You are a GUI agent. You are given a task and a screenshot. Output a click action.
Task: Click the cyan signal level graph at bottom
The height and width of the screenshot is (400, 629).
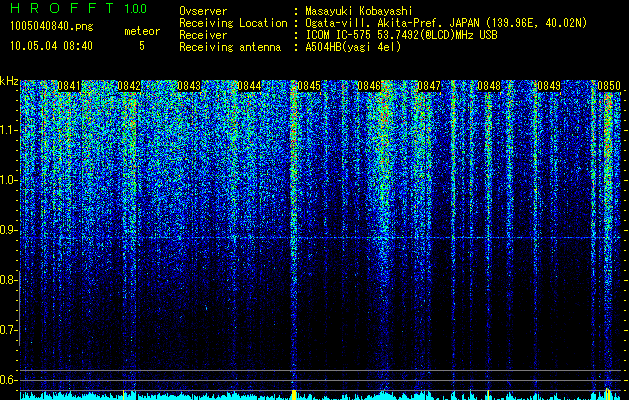pyautogui.click(x=321, y=396)
